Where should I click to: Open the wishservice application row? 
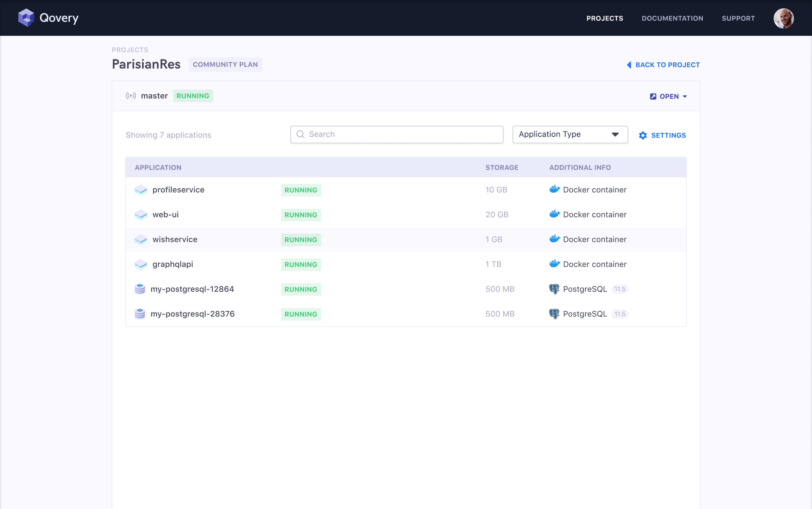tap(175, 239)
